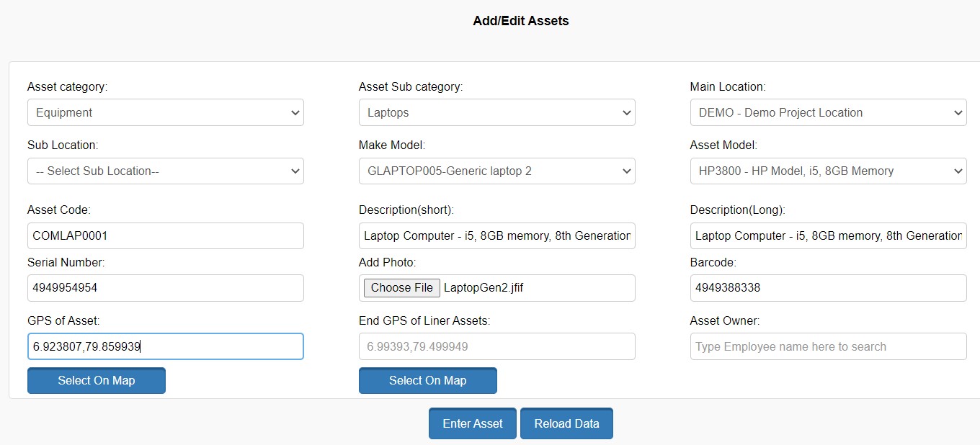
Task: Expand the Asset Model dropdown
Action: pos(828,171)
